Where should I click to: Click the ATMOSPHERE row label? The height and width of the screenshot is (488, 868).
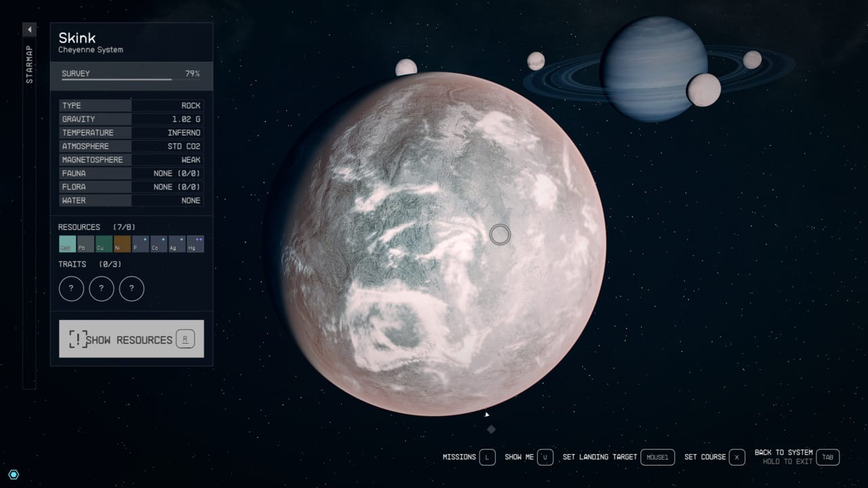click(85, 146)
